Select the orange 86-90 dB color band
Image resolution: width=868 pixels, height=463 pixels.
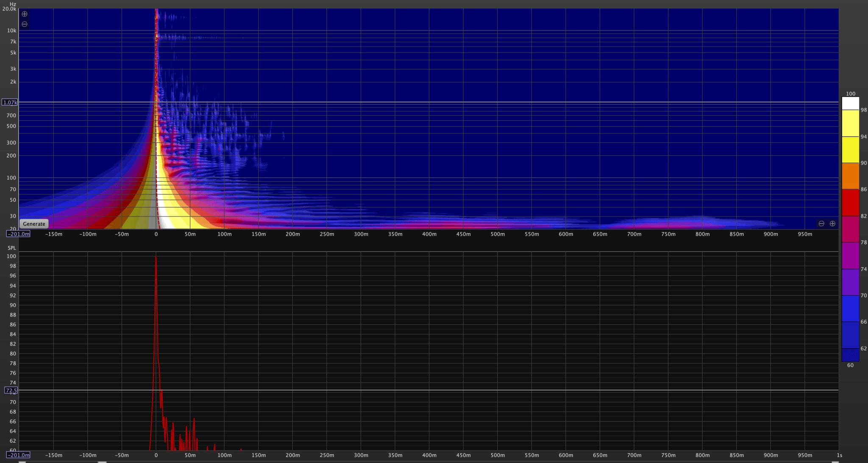pyautogui.click(x=850, y=176)
